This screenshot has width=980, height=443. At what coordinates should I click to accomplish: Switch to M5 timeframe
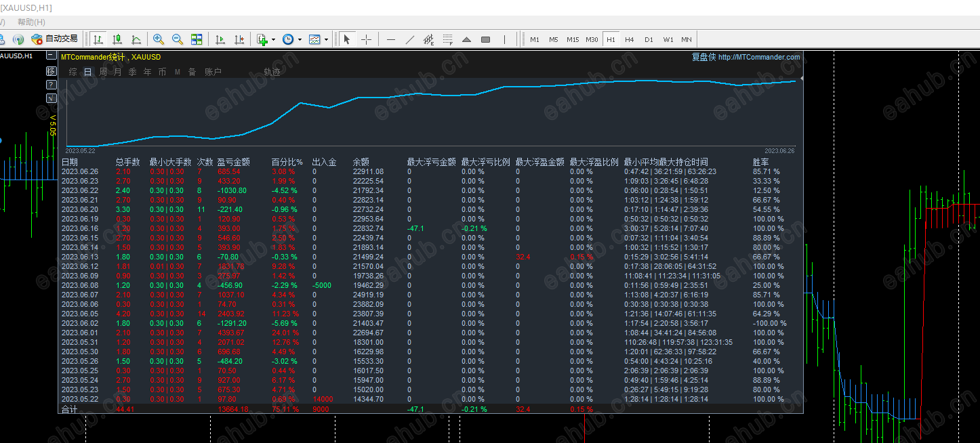(554, 39)
